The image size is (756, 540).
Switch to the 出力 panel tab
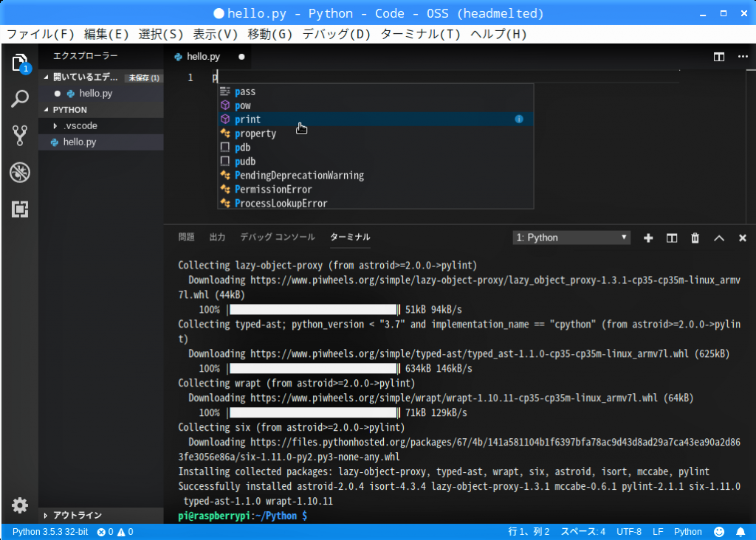click(x=217, y=237)
